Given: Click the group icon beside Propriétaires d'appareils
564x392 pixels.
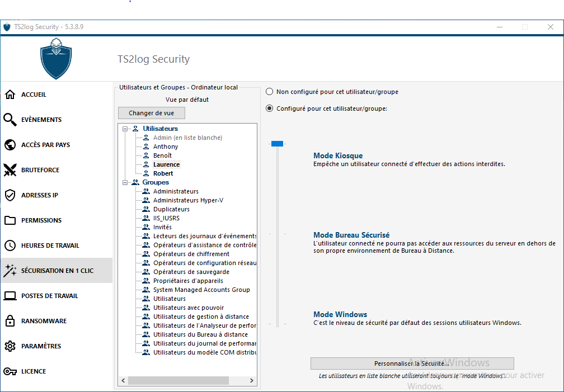Looking at the screenshot, I should click(x=146, y=281).
